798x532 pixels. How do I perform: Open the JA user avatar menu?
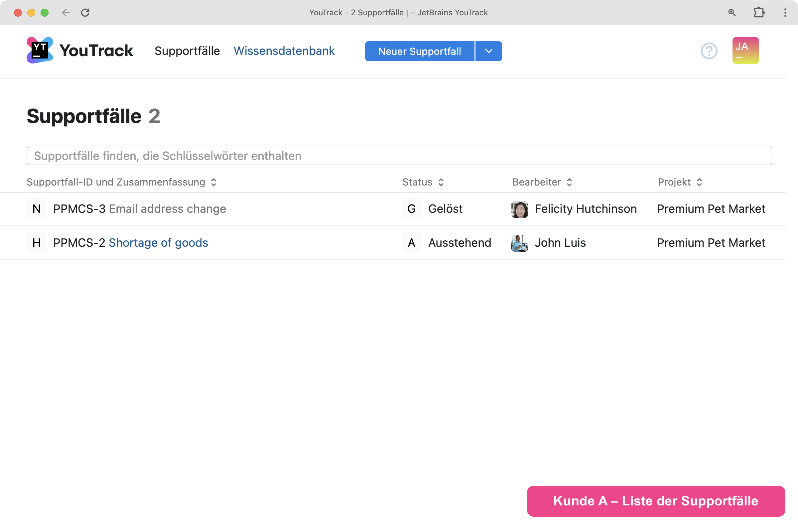pyautogui.click(x=745, y=51)
